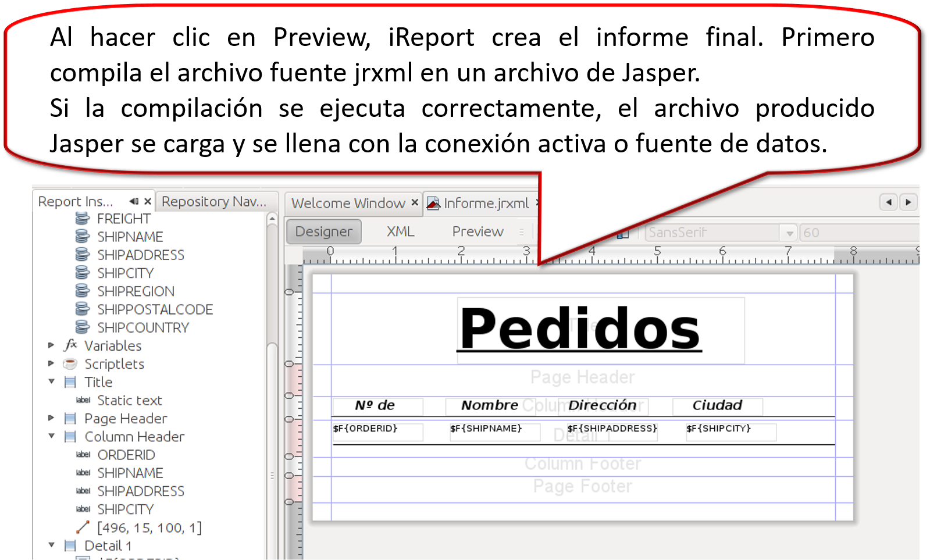The width and height of the screenshot is (930, 560).
Task: Click the SHIPADDRESS field database icon
Action: 83,255
